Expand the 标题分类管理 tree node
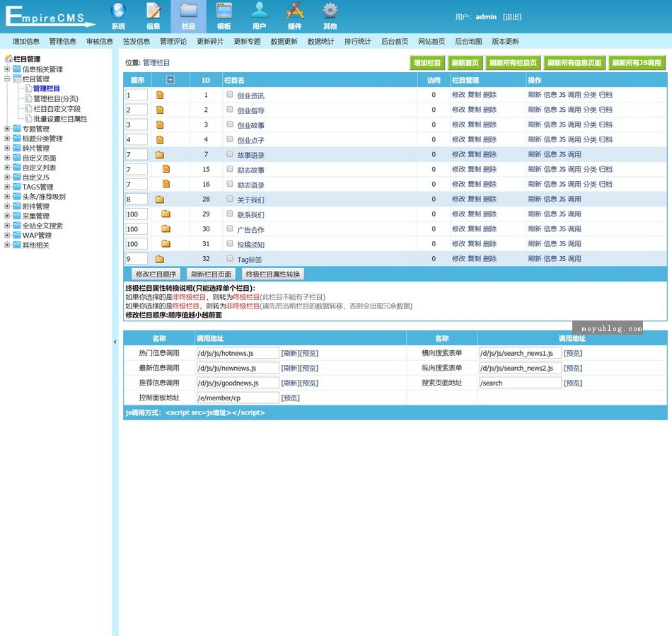The width and height of the screenshot is (672, 636). (x=7, y=139)
